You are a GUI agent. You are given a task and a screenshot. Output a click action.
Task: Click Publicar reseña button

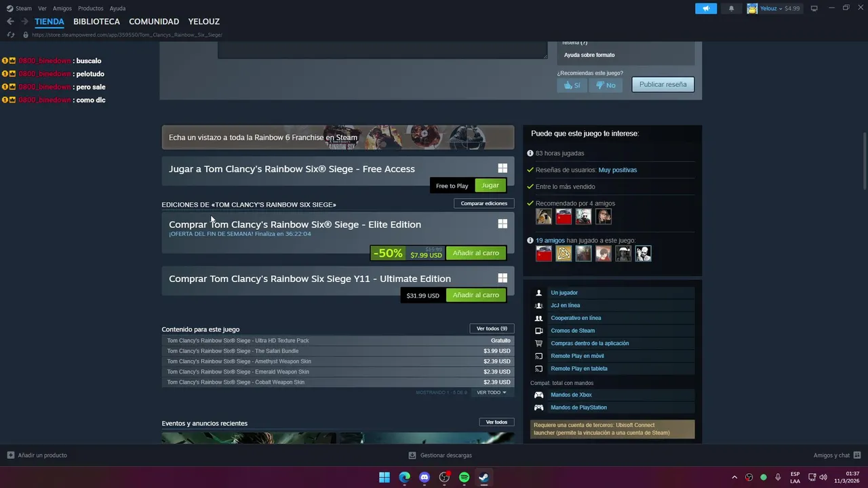[x=663, y=85]
